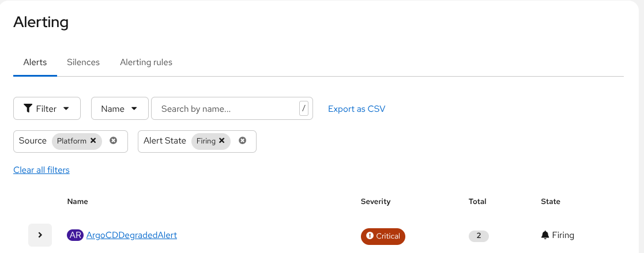Select the Alerts tab
The width and height of the screenshot is (644, 253).
pyautogui.click(x=35, y=62)
